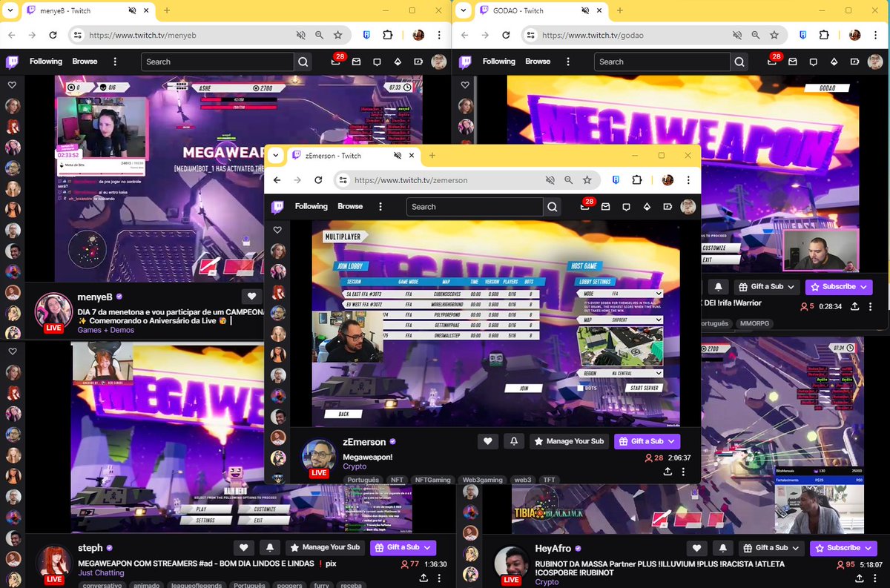This screenshot has width=890, height=588.
Task: Click Following in menyeB window
Action: coord(46,62)
